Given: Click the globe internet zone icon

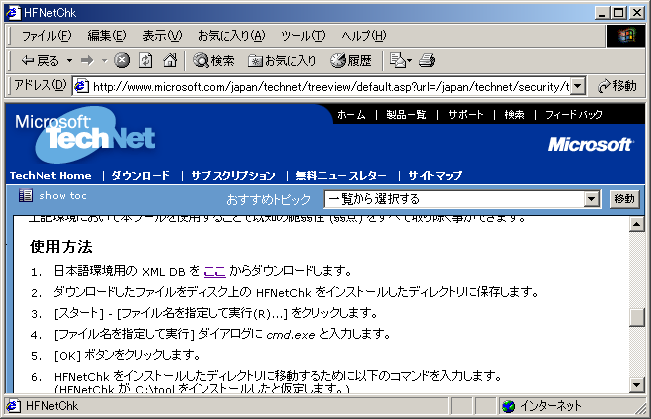Looking at the screenshot, I should pos(508,406).
